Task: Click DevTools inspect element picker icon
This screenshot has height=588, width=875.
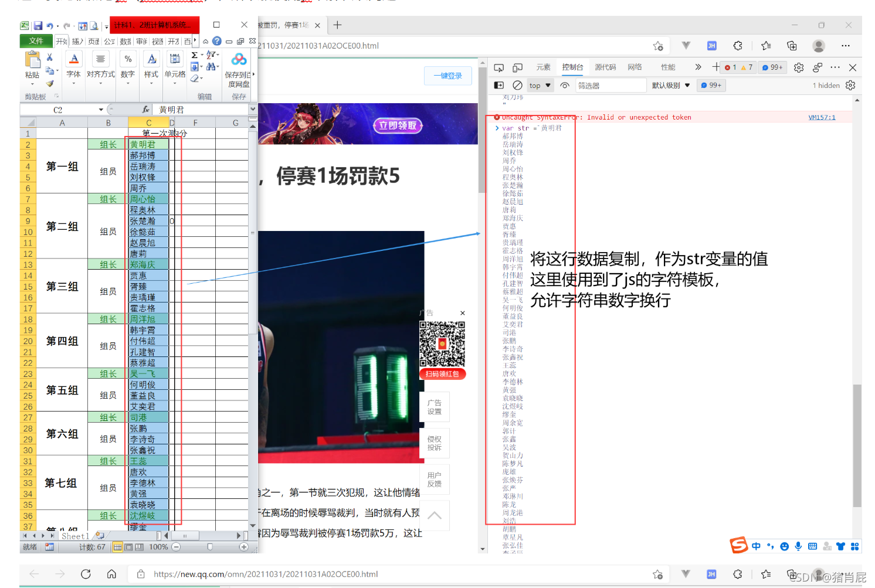Action: tap(499, 67)
